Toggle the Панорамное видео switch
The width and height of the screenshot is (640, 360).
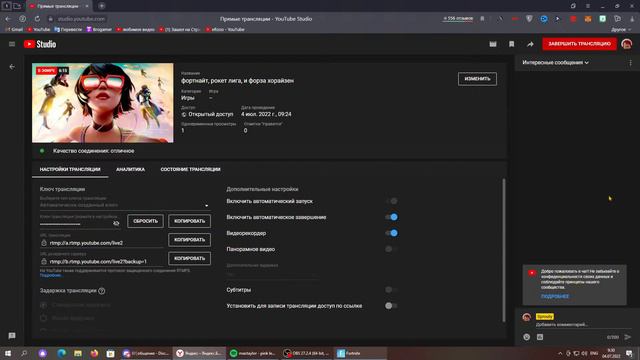(391, 249)
